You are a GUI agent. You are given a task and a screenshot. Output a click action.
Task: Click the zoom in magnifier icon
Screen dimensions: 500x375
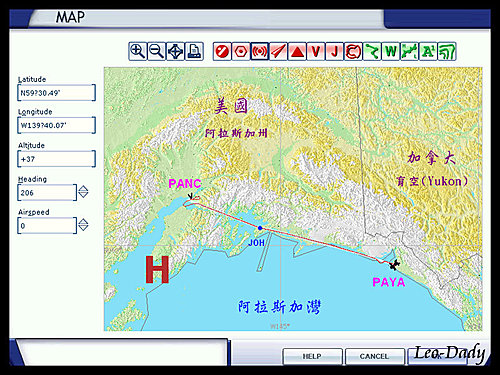[x=137, y=51]
